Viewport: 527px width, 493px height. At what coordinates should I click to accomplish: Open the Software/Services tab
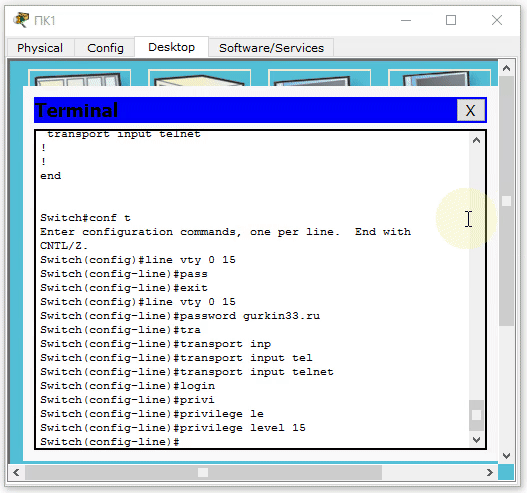(271, 48)
